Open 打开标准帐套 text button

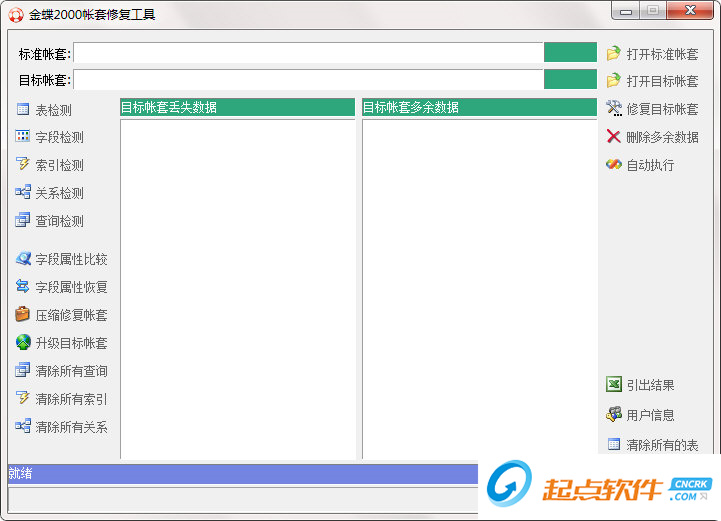click(x=663, y=54)
